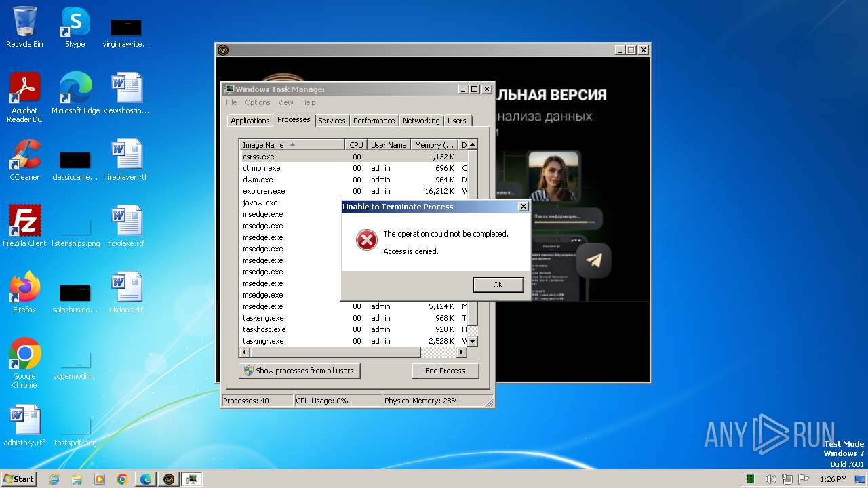The width and height of the screenshot is (868, 488).
Task: Click process list scroll-up arrow
Action: point(473,144)
